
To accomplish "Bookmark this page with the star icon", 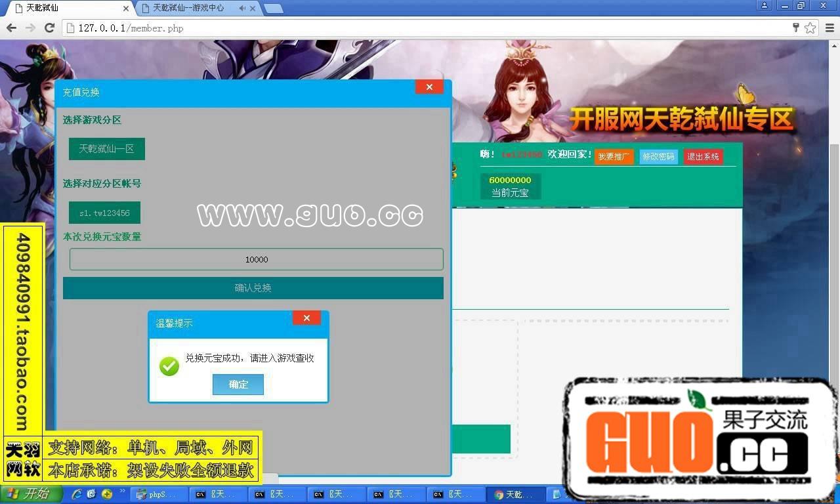I will 810,28.
